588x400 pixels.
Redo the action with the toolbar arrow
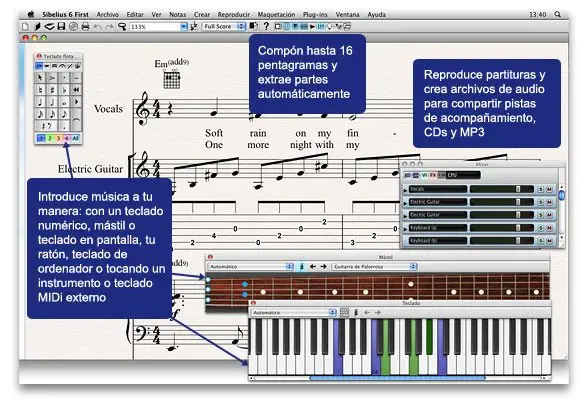point(109,27)
